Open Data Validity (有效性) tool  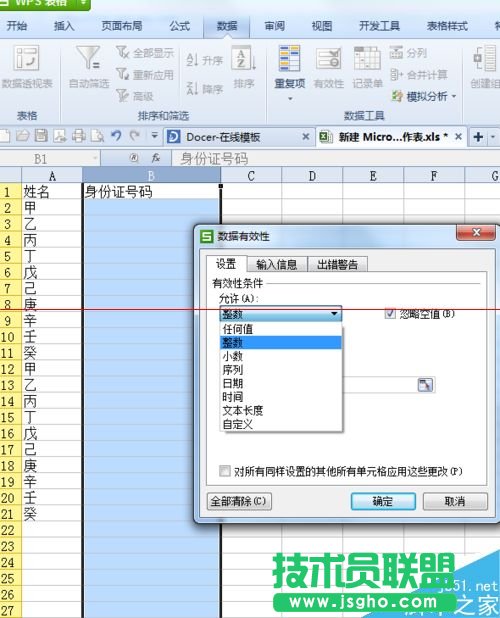[x=329, y=67]
